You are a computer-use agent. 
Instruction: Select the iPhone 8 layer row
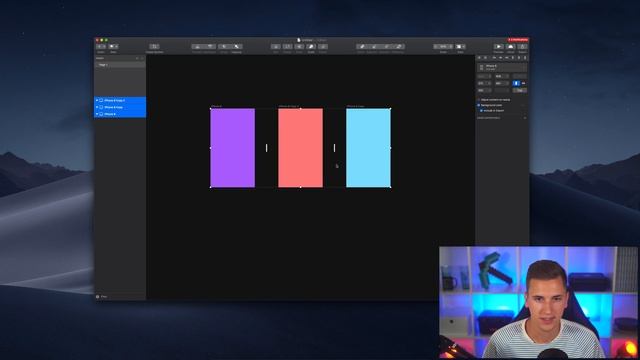coord(120,114)
